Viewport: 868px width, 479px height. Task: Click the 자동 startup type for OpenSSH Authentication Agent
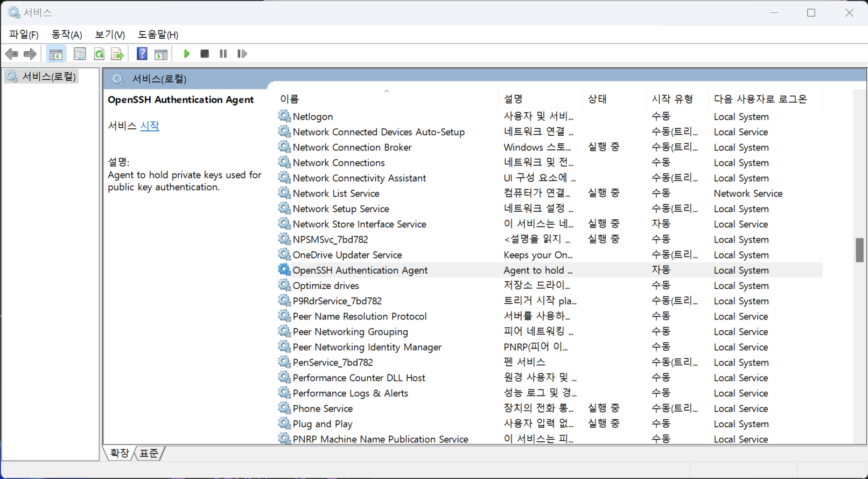pyautogui.click(x=661, y=269)
